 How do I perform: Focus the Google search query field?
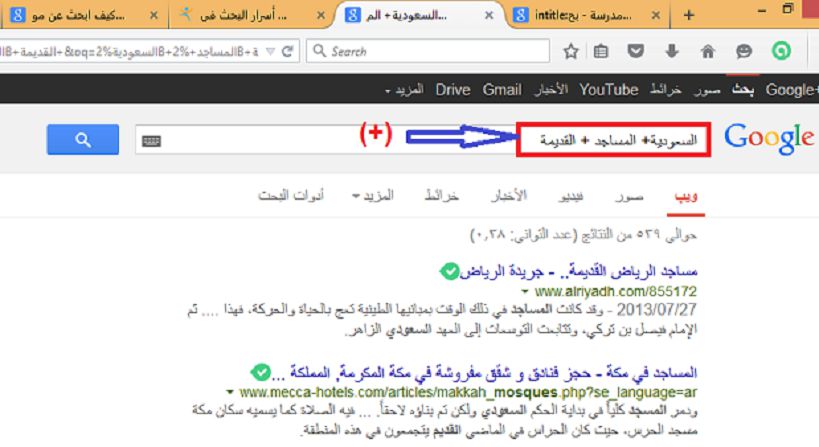(423, 139)
